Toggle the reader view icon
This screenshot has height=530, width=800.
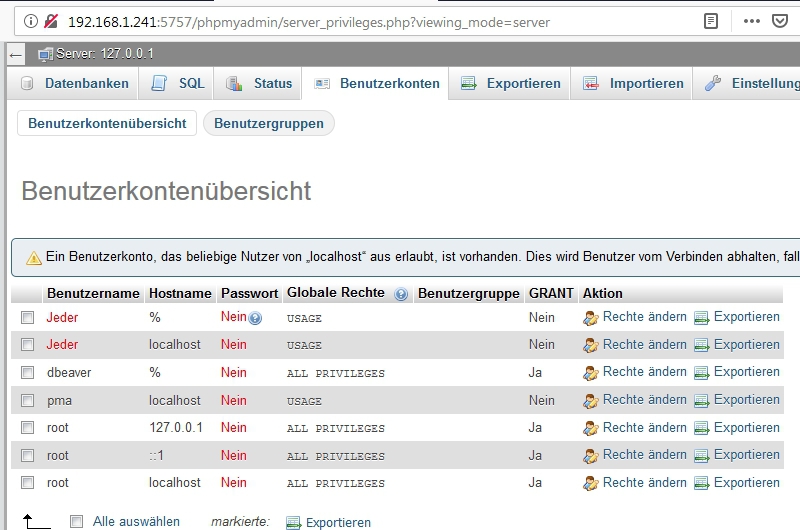(x=711, y=21)
